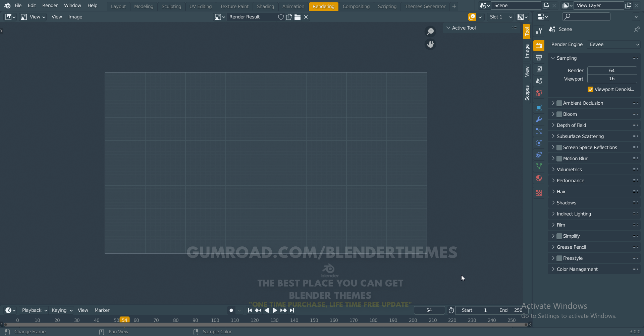644x336 pixels.
Task: Click the new image icon
Action: click(x=289, y=17)
